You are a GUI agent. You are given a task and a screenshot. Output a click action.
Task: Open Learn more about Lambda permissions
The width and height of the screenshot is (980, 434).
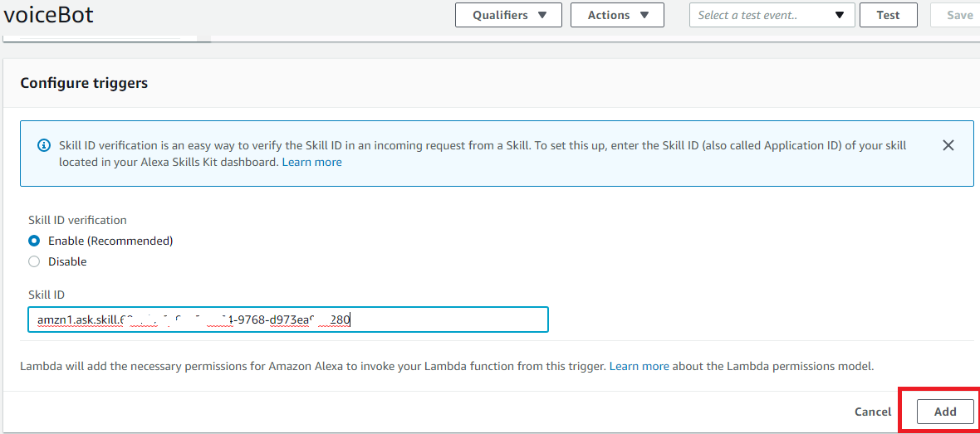point(639,366)
